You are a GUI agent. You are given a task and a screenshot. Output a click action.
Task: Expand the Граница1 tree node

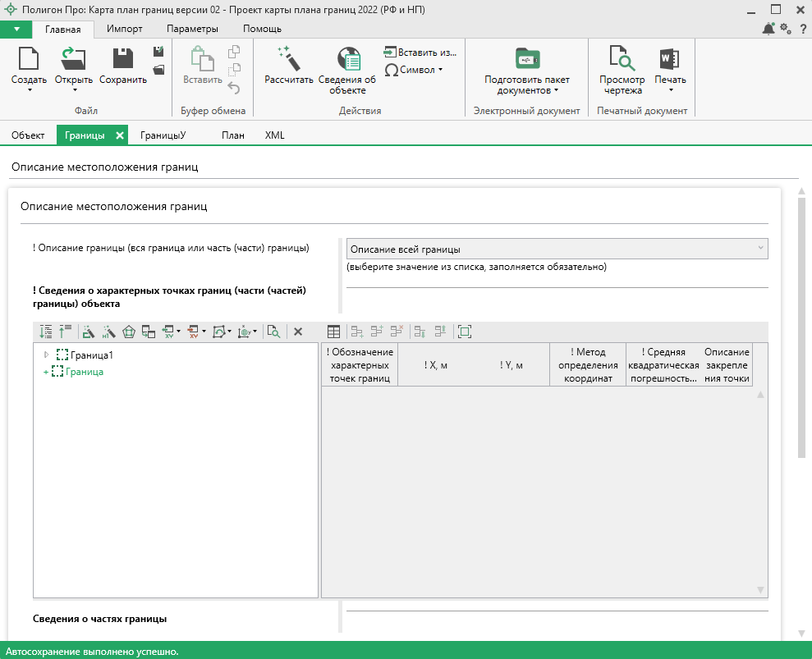(46, 355)
